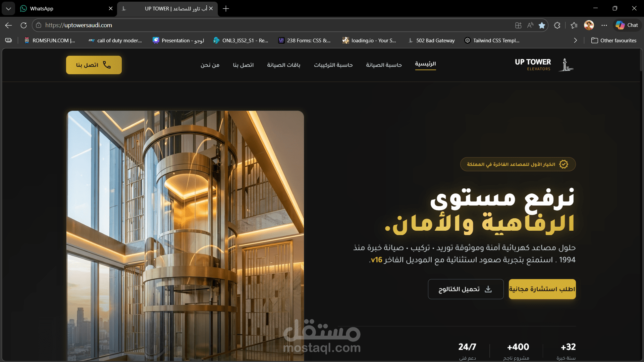
Task: Open the vertical tabs dropdown chevron
Action: [8, 8]
